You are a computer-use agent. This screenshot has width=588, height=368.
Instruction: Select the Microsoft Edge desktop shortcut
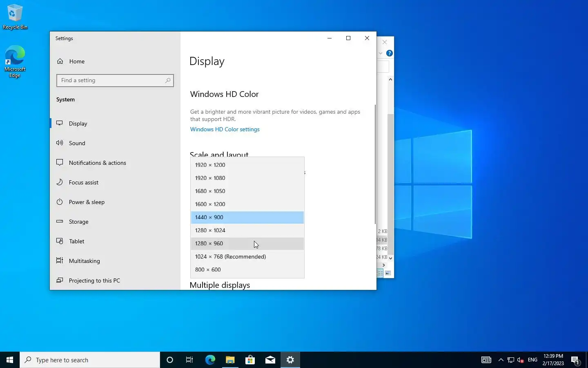tap(15, 61)
